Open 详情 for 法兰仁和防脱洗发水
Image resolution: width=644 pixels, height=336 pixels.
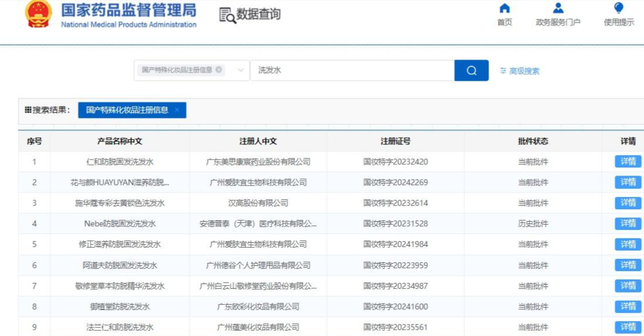tap(628, 327)
